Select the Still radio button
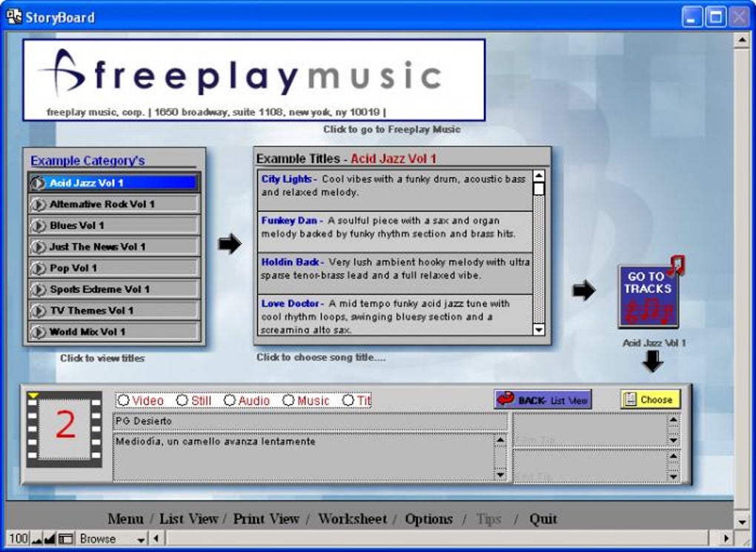 click(x=182, y=401)
